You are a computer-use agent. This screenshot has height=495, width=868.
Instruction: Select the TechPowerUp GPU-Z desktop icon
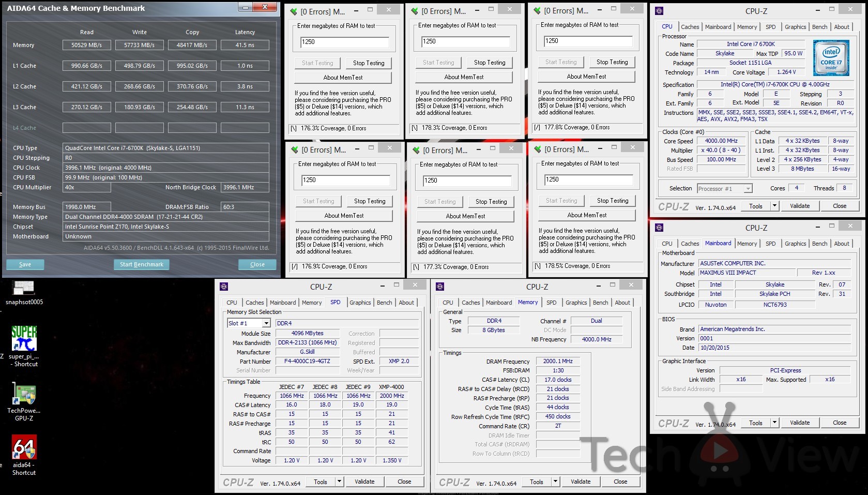click(x=24, y=402)
